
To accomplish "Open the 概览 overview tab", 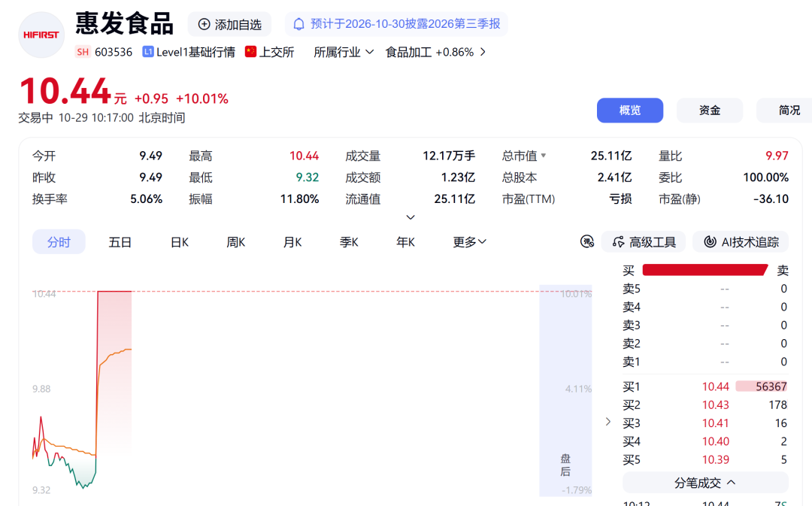I will pos(630,111).
